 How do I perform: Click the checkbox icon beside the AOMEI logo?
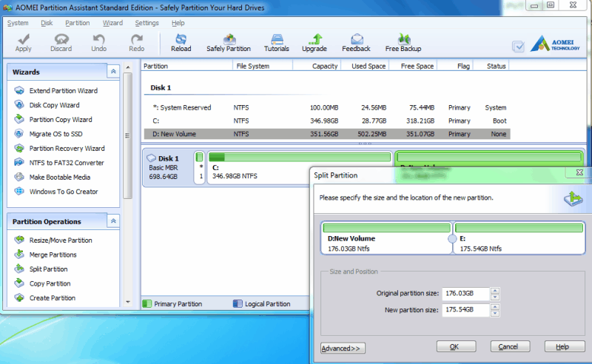518,47
